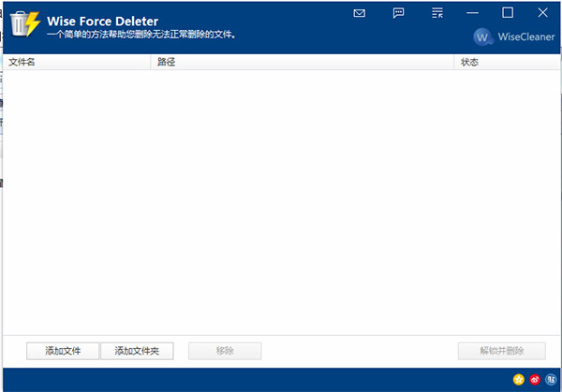Sort by the 状态 column header

click(x=507, y=62)
